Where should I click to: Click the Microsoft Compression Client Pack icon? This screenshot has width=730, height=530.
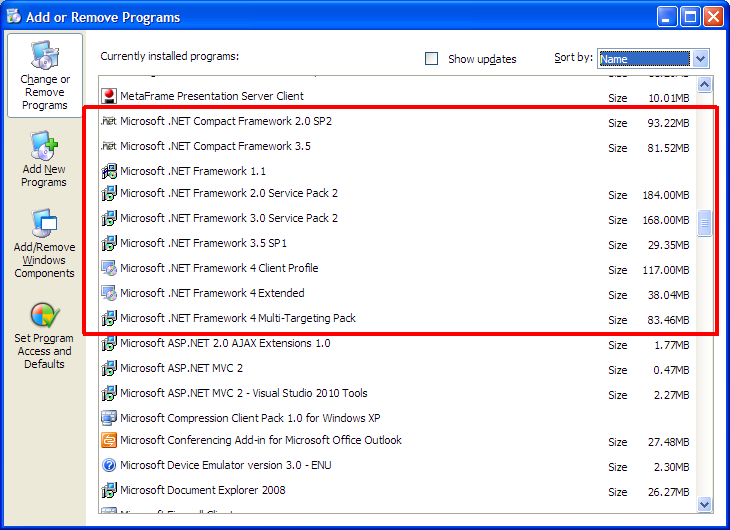pyautogui.click(x=109, y=418)
